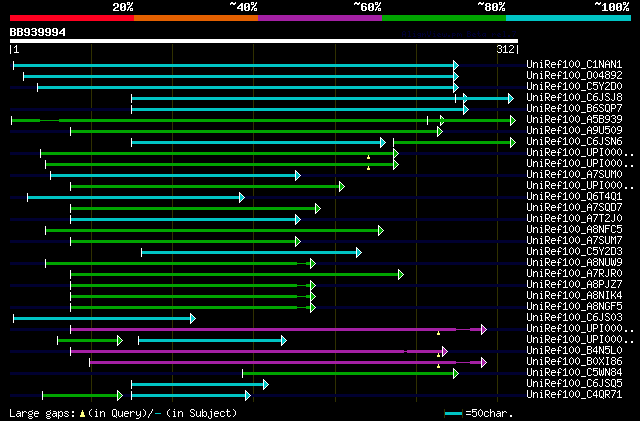640x421 pixels.
Task: Select the UniRef100_A8PJZ7 label
Action: 574,285
